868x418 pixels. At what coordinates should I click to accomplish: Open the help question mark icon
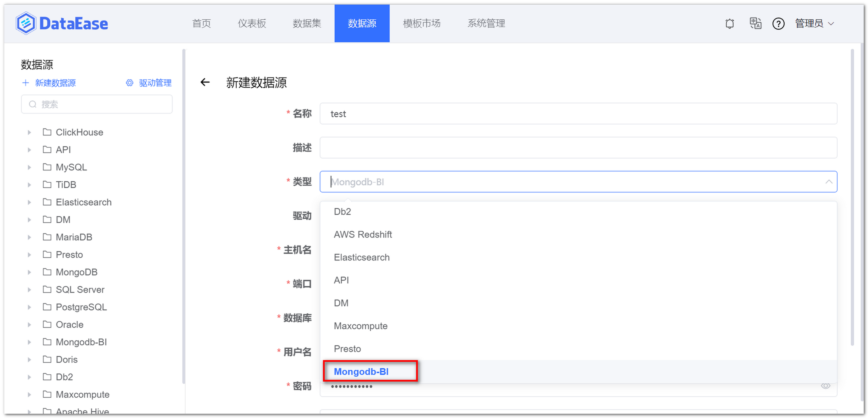tap(778, 24)
